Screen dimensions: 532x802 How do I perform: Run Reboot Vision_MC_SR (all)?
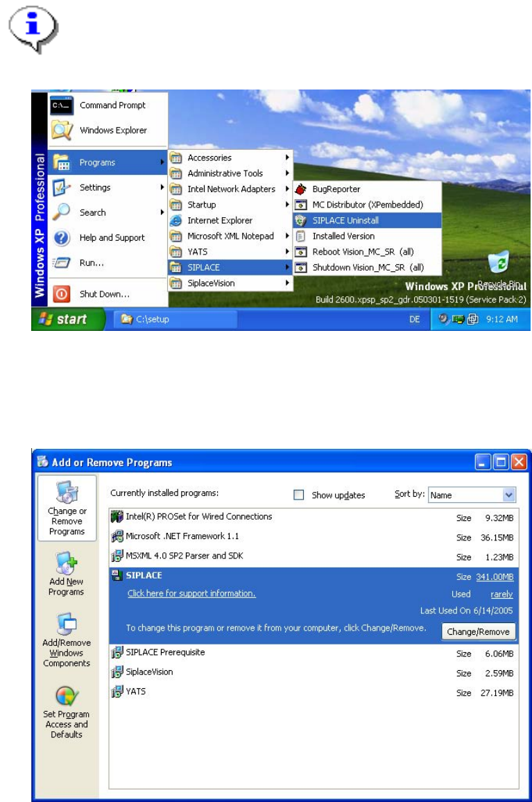(368, 252)
